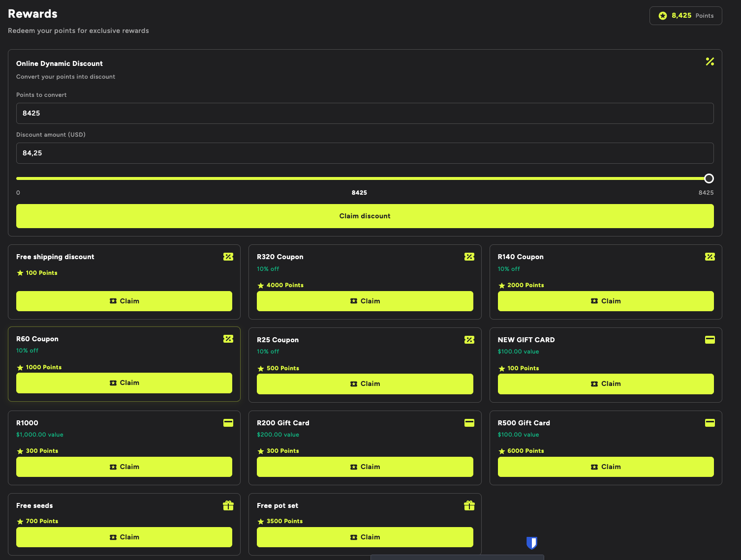The image size is (741, 560).
Task: Click the ticket icon on the R140 Coupon card
Action: click(x=710, y=256)
